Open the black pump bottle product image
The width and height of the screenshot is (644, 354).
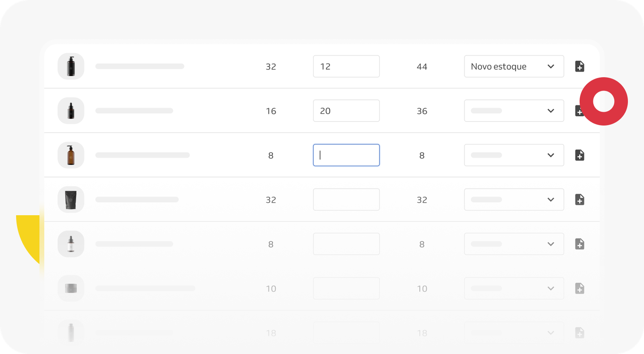71,66
